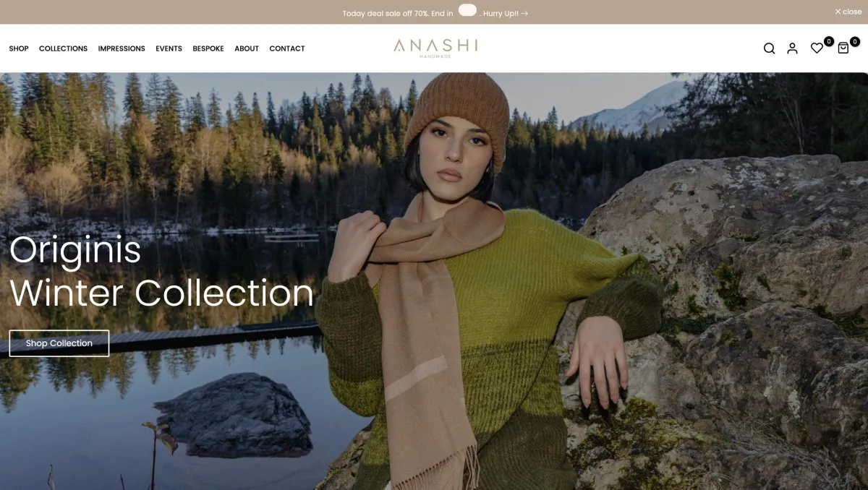Open the user account icon

click(x=792, y=48)
